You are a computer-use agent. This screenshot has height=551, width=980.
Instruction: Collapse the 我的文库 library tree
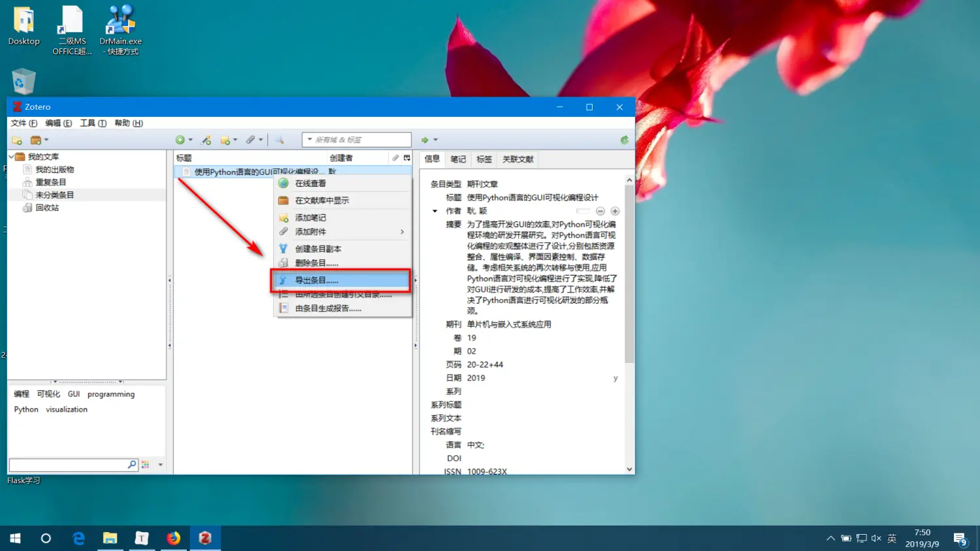pyautogui.click(x=11, y=157)
